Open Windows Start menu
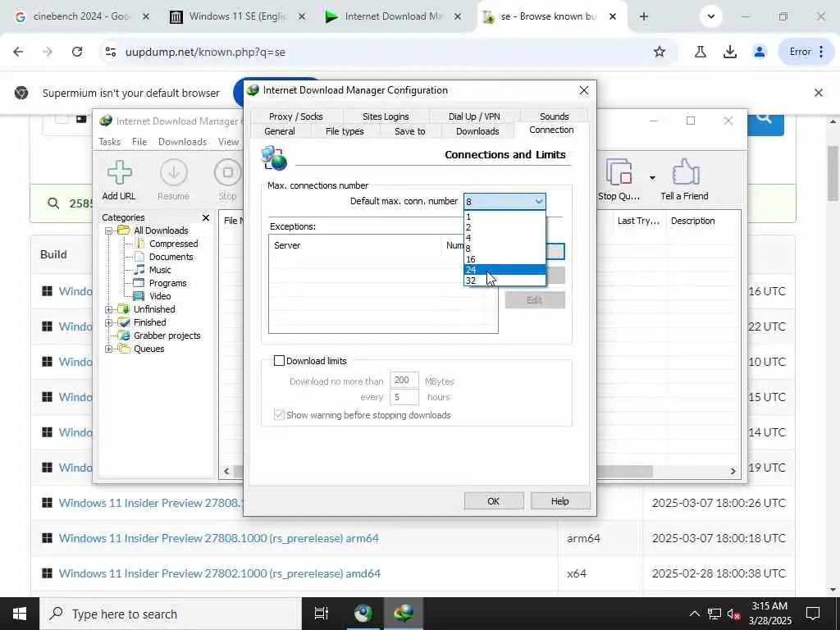 (20, 614)
